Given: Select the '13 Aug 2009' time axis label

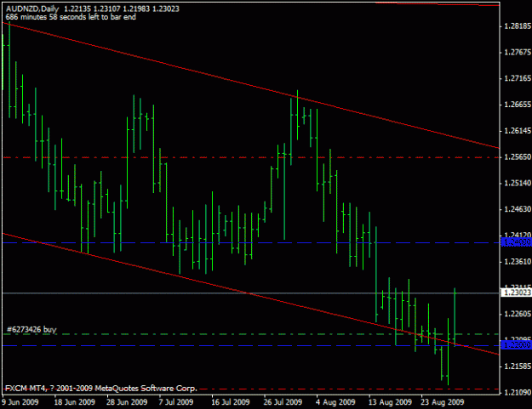Looking at the screenshot, I should click(390, 402).
